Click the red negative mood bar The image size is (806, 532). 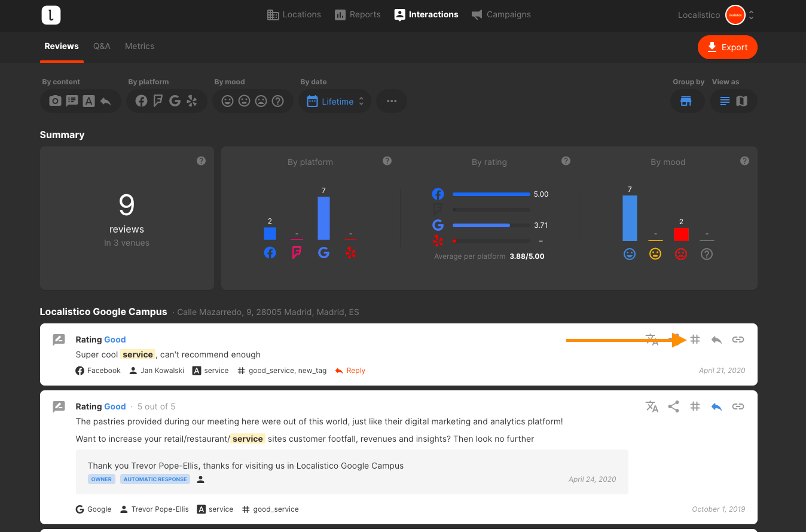[681, 234]
